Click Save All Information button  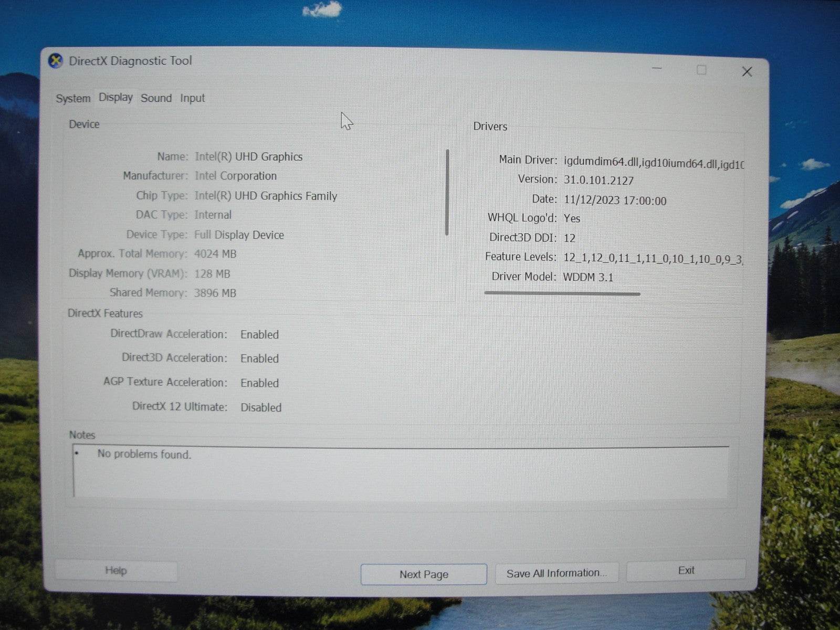click(556, 573)
